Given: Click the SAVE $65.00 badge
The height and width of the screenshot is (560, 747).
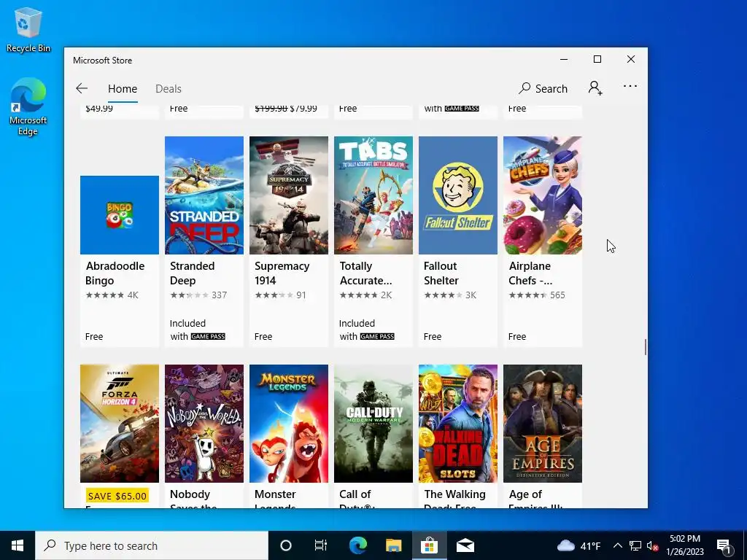Looking at the screenshot, I should 117,496.
